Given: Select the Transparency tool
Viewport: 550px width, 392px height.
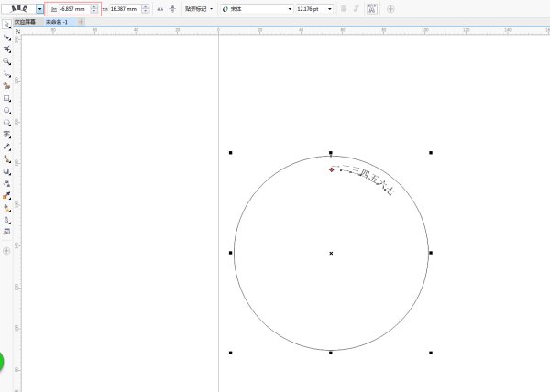Looking at the screenshot, I should point(6,183).
